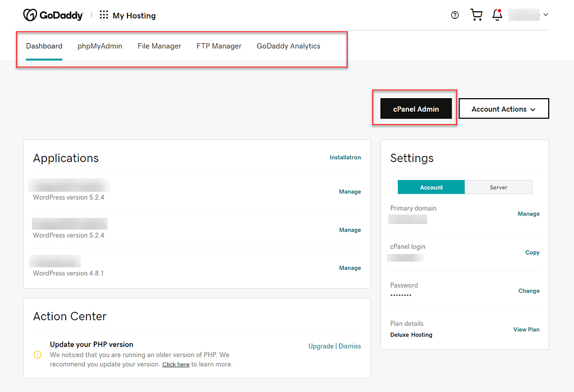The image size is (574, 392).
Task: Go to the File Manager tab
Action: pyautogui.click(x=159, y=46)
